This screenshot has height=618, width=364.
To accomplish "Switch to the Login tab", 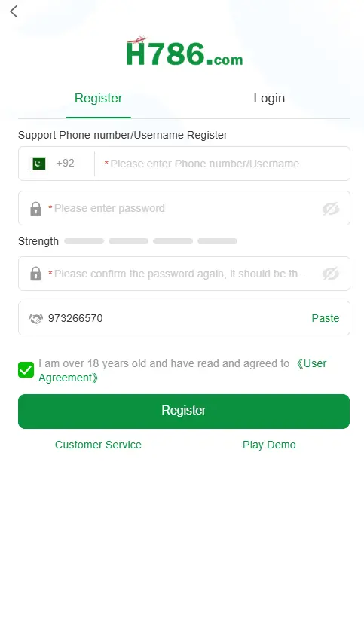I will pyautogui.click(x=269, y=99).
